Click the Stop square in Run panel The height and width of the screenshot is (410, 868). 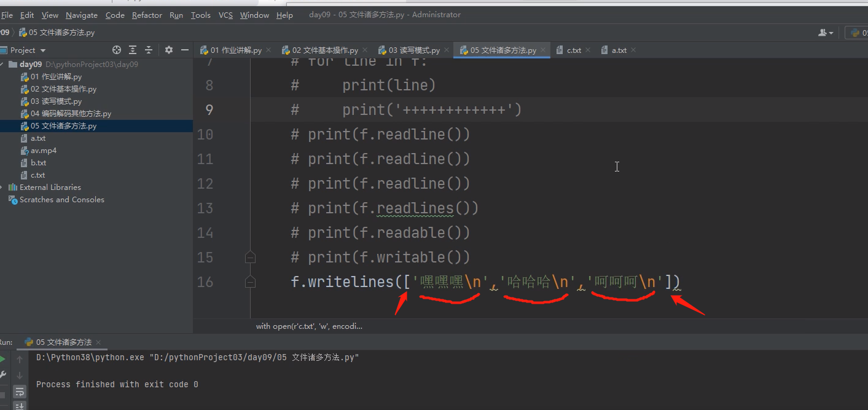coord(2,395)
